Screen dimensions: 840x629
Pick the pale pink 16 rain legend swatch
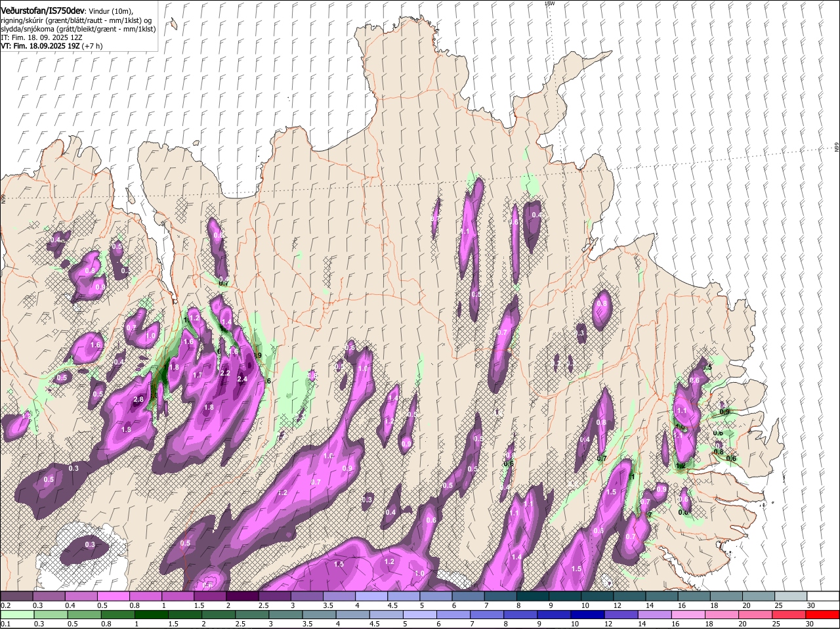click(690, 615)
